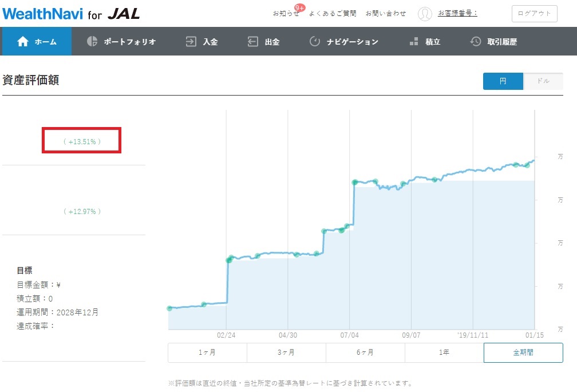Click the user profile icon next to お客様番号
577x392 pixels.
pyautogui.click(x=425, y=14)
